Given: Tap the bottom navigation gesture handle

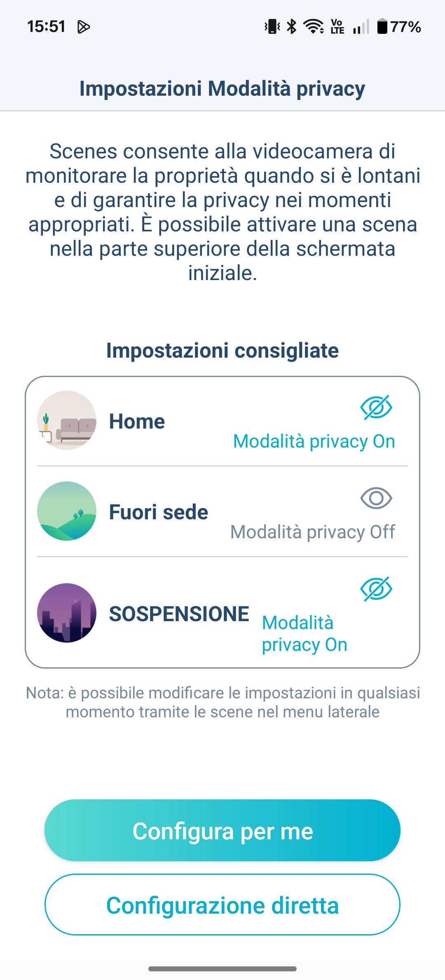Looking at the screenshot, I should tap(222, 968).
